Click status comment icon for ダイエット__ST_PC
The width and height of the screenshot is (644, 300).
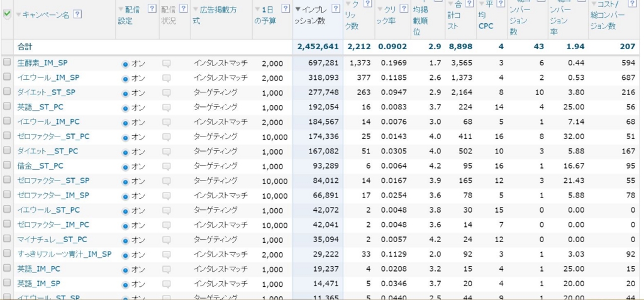[166, 152]
